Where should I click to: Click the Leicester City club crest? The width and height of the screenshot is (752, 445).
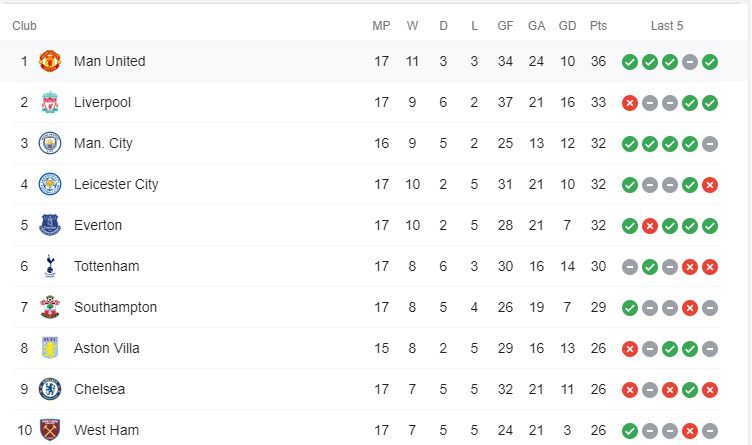tap(50, 184)
